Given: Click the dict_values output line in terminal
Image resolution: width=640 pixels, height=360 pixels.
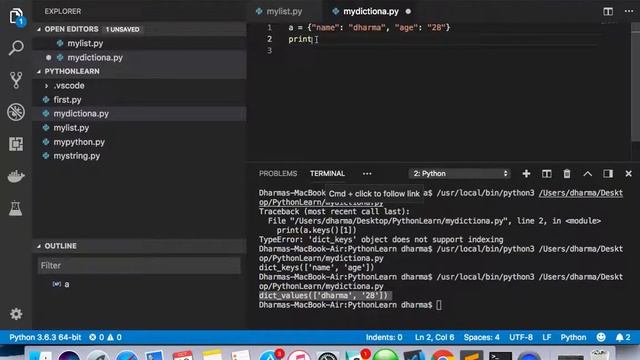Looking at the screenshot, I should [323, 296].
